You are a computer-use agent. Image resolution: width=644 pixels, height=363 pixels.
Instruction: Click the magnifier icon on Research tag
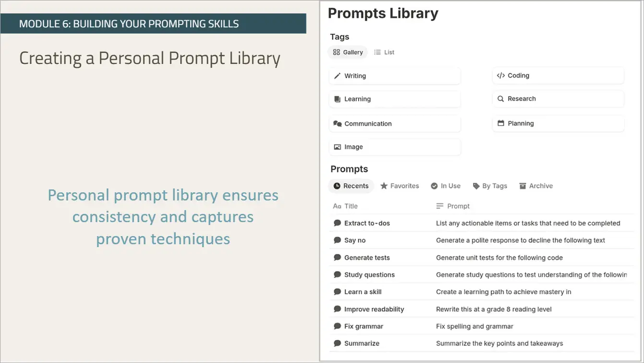point(500,99)
